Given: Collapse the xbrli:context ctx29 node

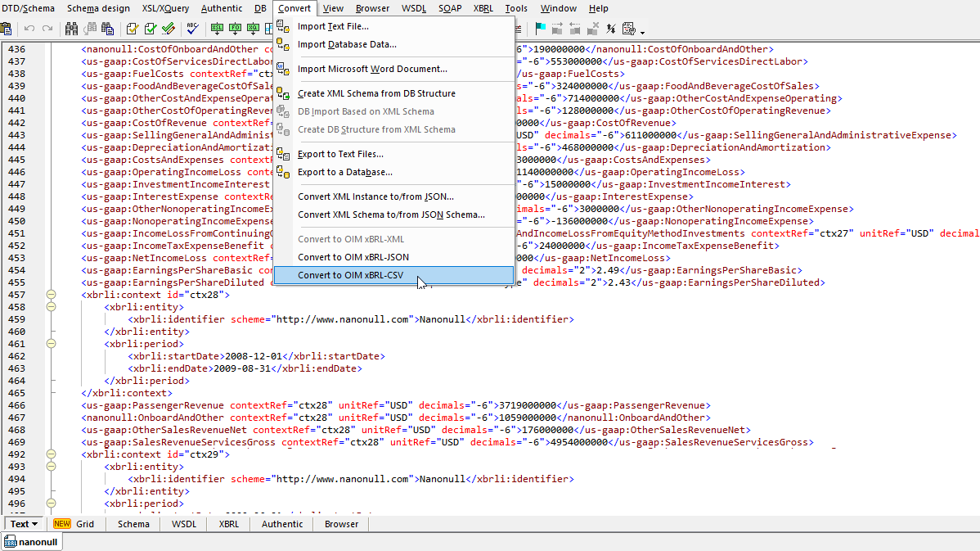Looking at the screenshot, I should (51, 454).
